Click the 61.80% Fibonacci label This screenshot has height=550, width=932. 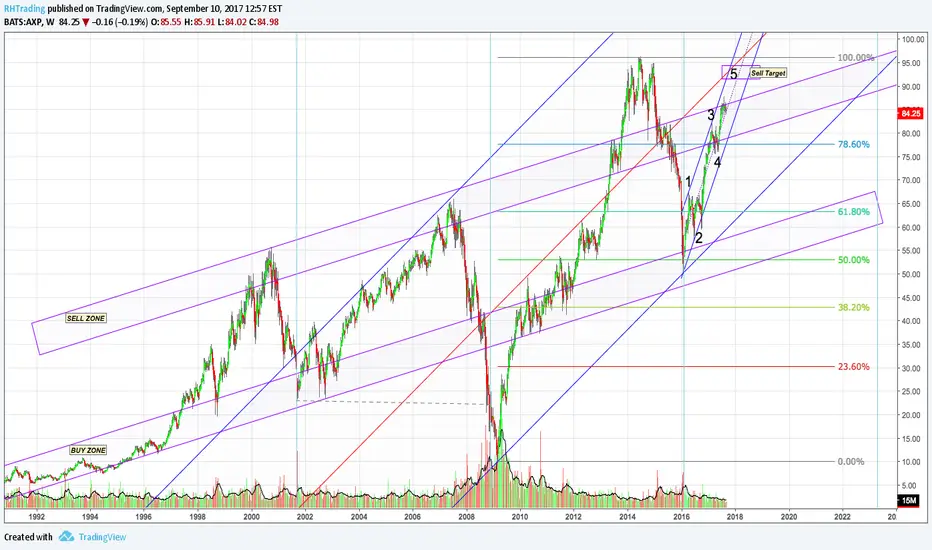pyautogui.click(x=854, y=212)
